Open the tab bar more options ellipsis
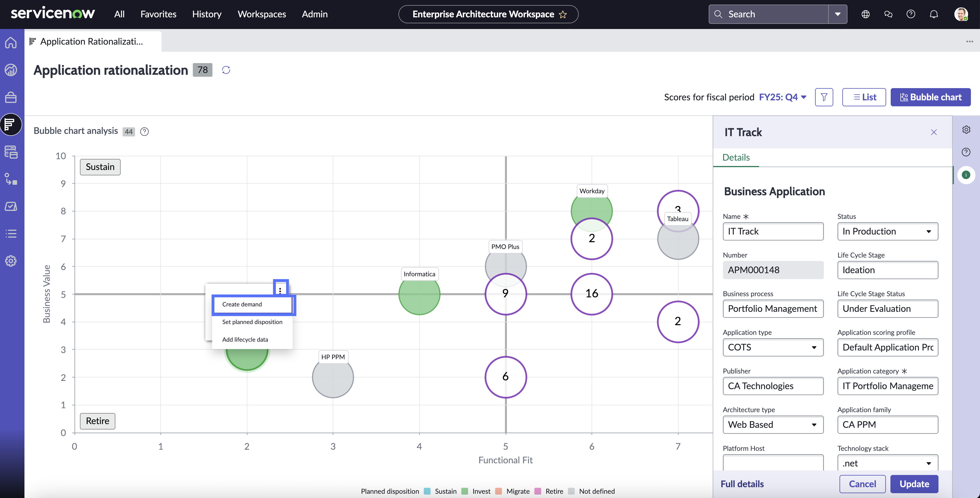Screen dimensions: 980x498 tap(969, 42)
